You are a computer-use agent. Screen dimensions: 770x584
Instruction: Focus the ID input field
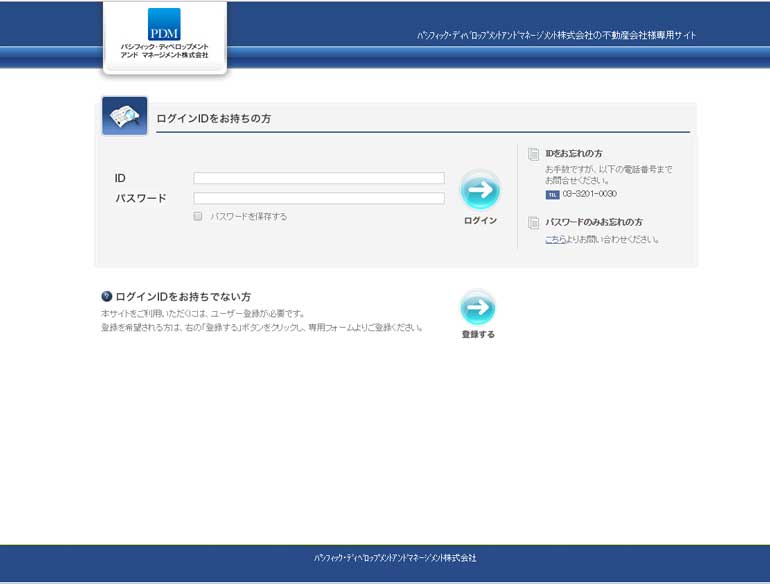click(319, 178)
